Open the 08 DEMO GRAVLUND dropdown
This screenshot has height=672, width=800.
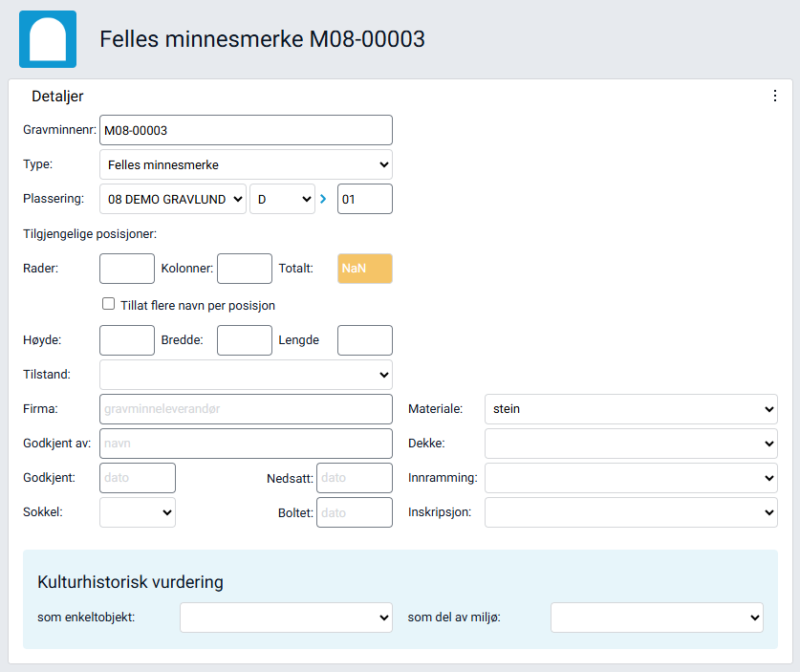pyautogui.click(x=172, y=198)
